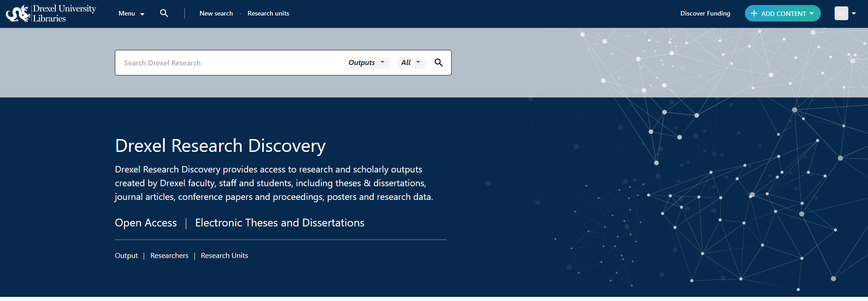Open Electronic Theses and Dissertations link
The width and height of the screenshot is (868, 301).
280,223
